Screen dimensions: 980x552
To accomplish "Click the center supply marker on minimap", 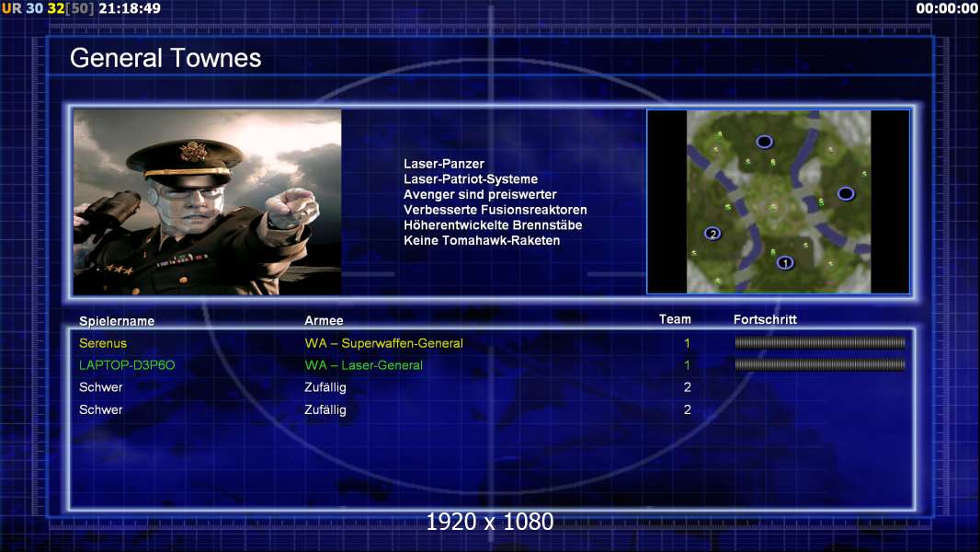I will [773, 206].
